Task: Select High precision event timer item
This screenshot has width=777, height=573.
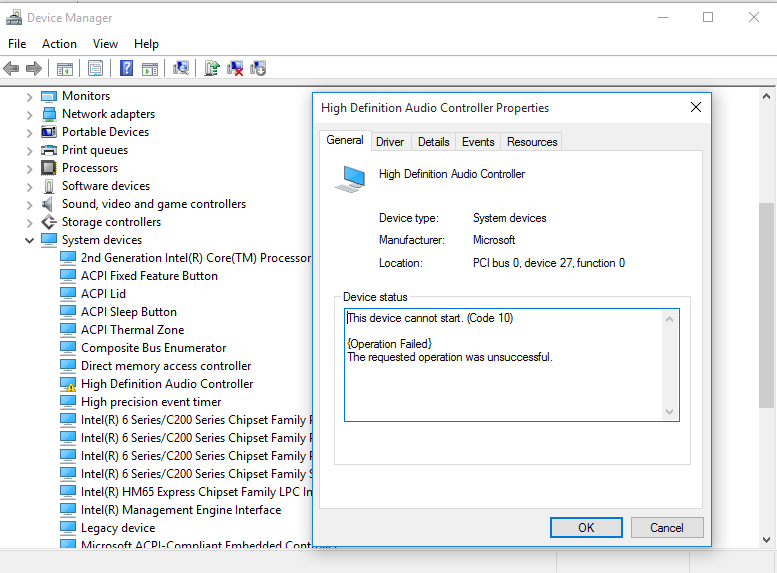Action: click(151, 402)
